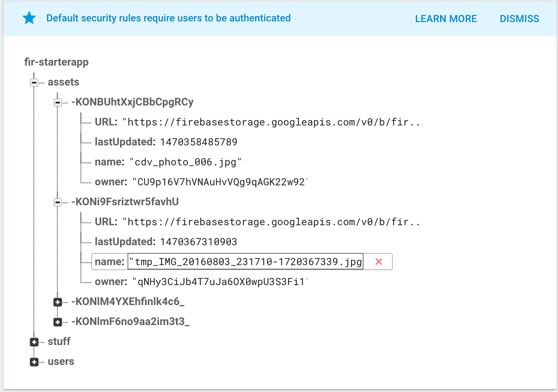The width and height of the screenshot is (558, 392).
Task: Expand the -KONlmF6no9aa2im3t3_ node
Action: [58, 322]
